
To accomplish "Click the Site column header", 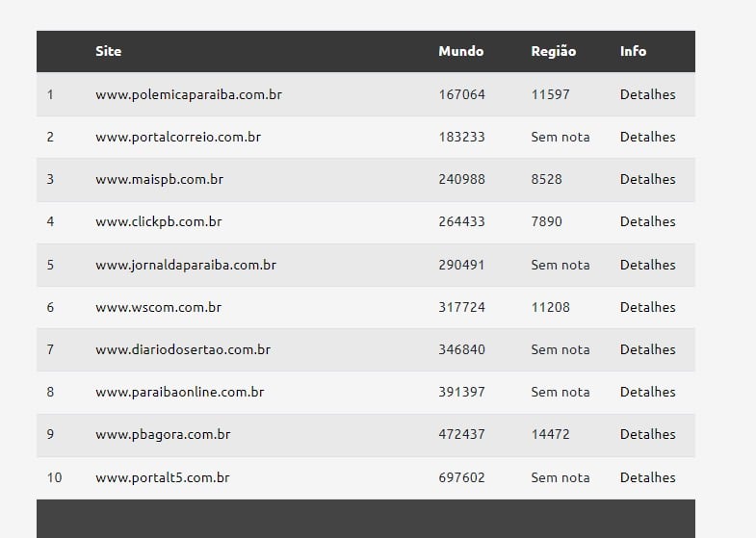I will [x=109, y=51].
